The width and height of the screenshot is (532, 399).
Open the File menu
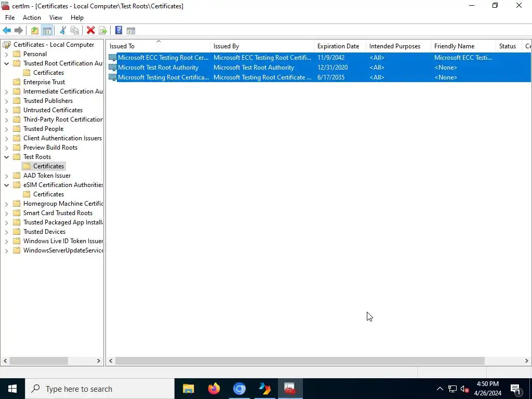(x=10, y=18)
